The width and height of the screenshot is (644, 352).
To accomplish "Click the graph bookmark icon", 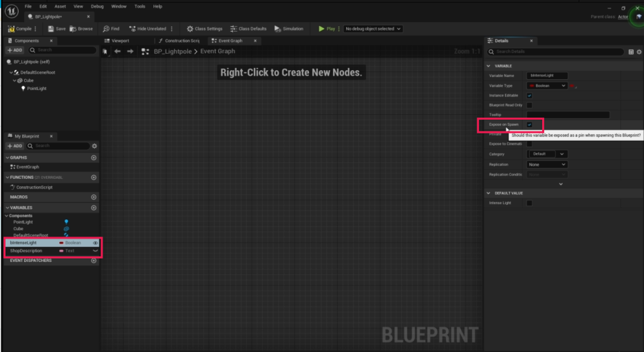I will click(x=105, y=52).
